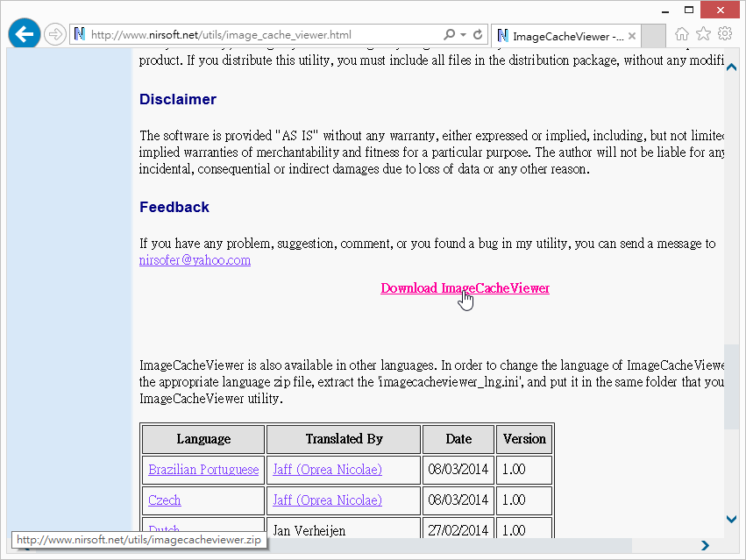Click the vertical scrollbar down arrow
Image resolution: width=746 pixels, height=560 pixels.
(732, 519)
